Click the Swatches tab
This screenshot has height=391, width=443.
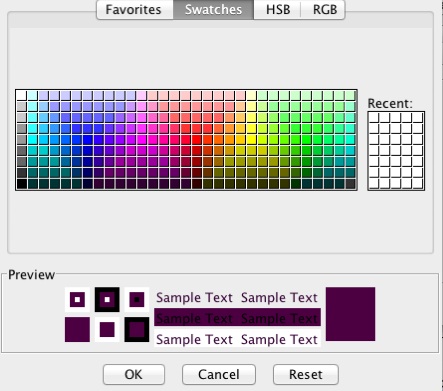(213, 10)
